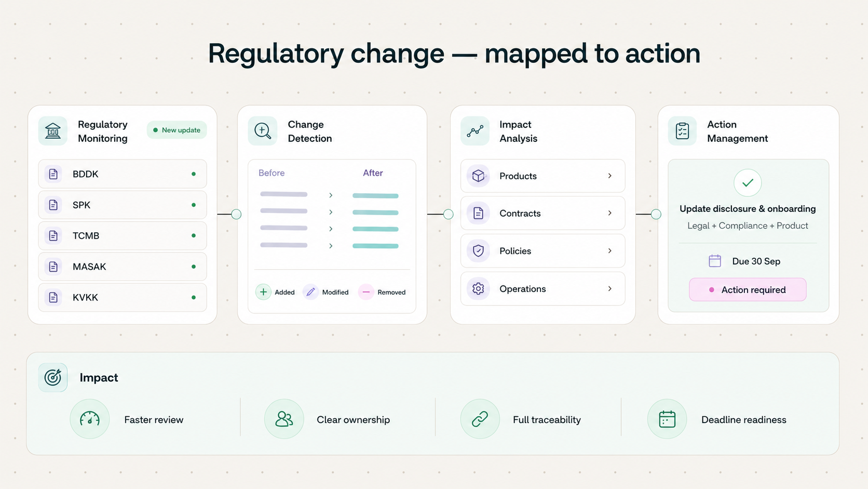This screenshot has width=868, height=489.
Task: Click the Products cube icon
Action: pyautogui.click(x=478, y=176)
